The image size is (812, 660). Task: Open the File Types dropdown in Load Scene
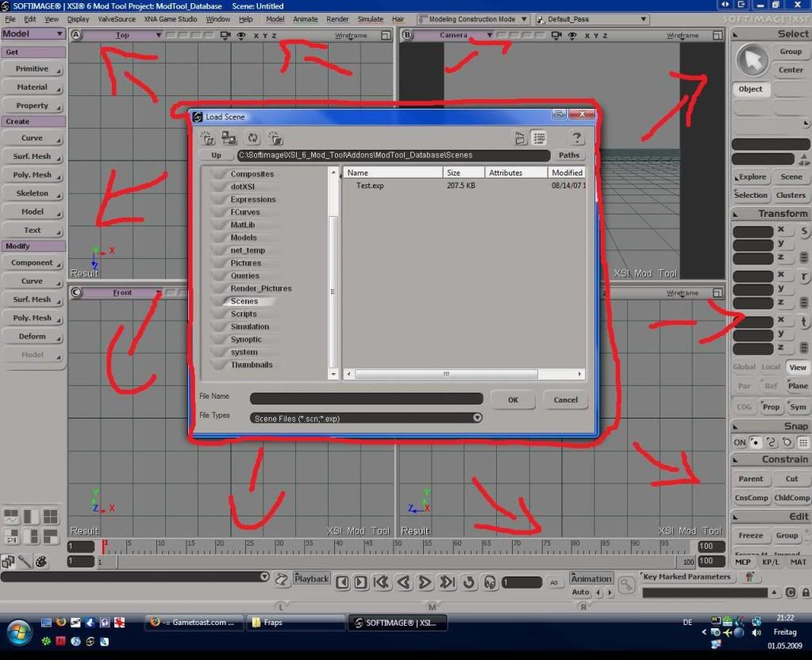(x=477, y=418)
